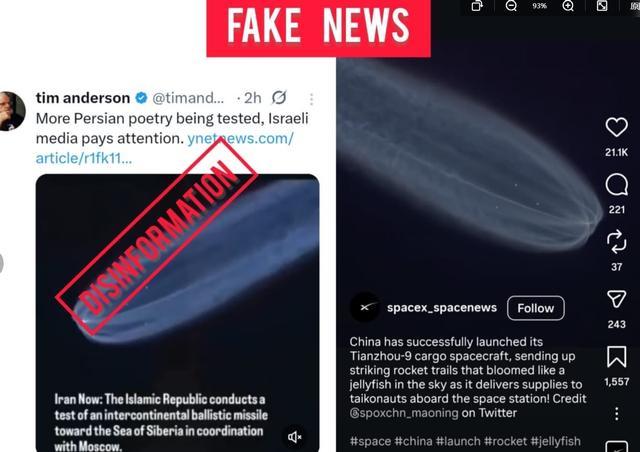Open tim anderson's profile picture
Viewport: 640px width, 452px height.
pos(12,111)
